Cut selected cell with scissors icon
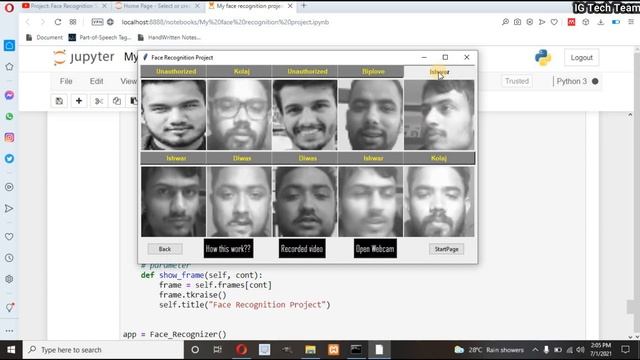This screenshot has width=640, height=360. (98, 101)
